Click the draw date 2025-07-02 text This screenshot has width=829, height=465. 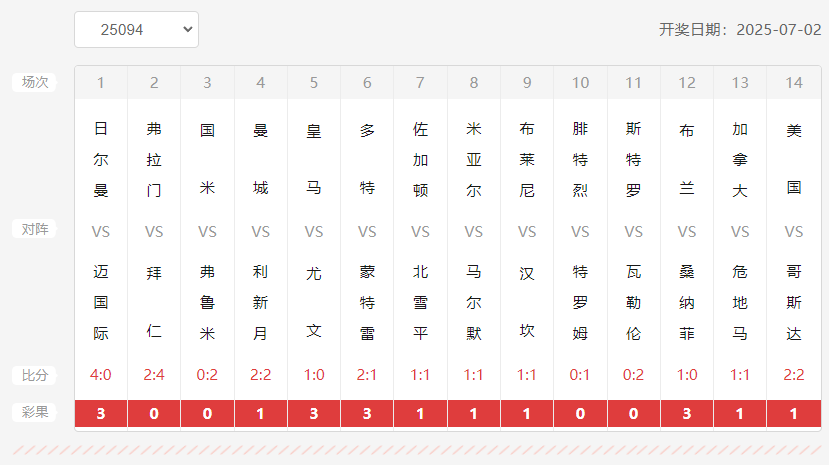[x=779, y=30]
